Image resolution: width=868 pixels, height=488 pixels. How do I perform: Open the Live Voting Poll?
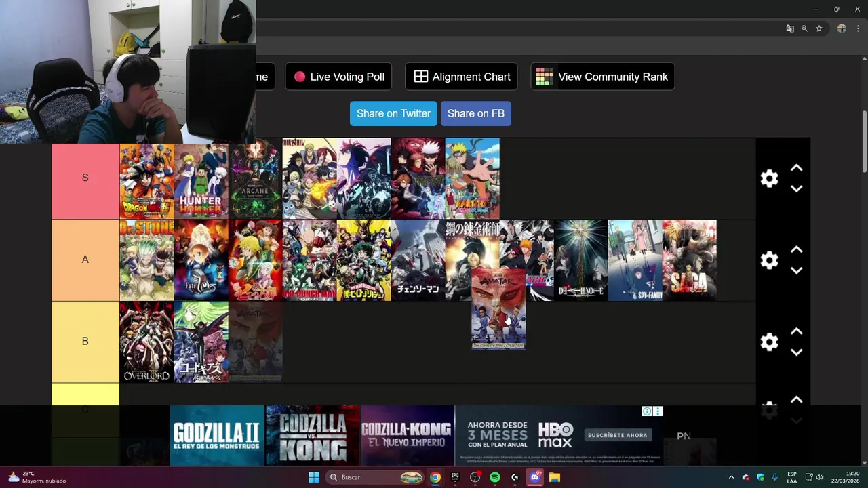pos(339,77)
